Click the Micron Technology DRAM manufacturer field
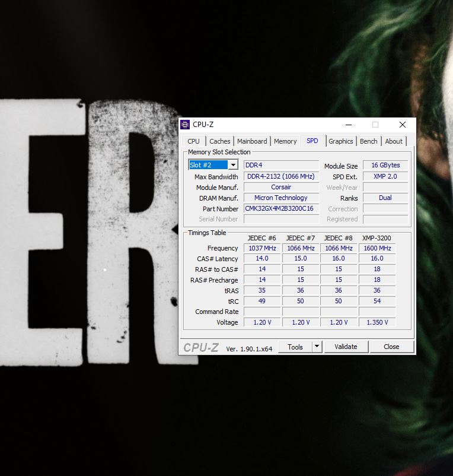Image resolution: width=453 pixels, height=476 pixels. [281, 198]
